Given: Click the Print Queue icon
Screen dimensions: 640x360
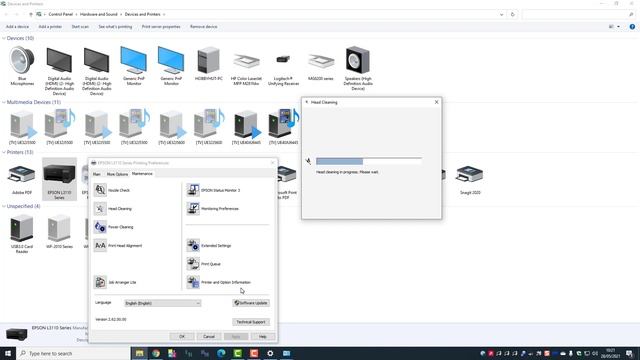Looking at the screenshot, I should pos(193,264).
